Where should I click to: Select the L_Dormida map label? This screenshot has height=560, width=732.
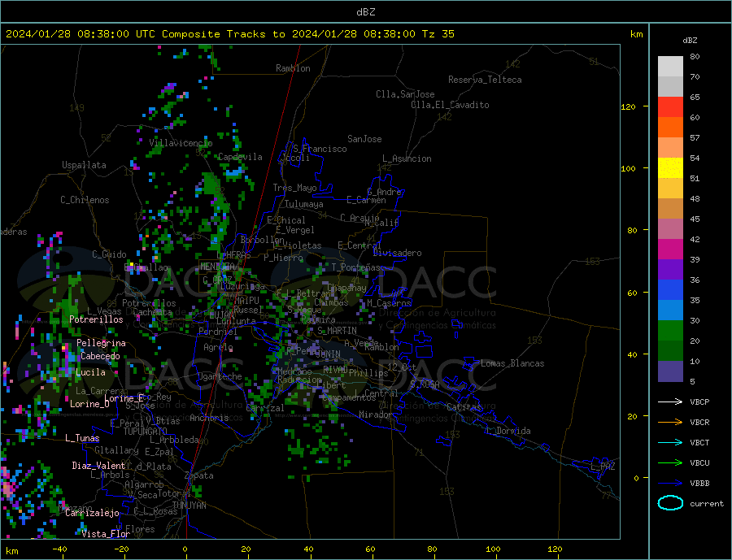coord(509,431)
